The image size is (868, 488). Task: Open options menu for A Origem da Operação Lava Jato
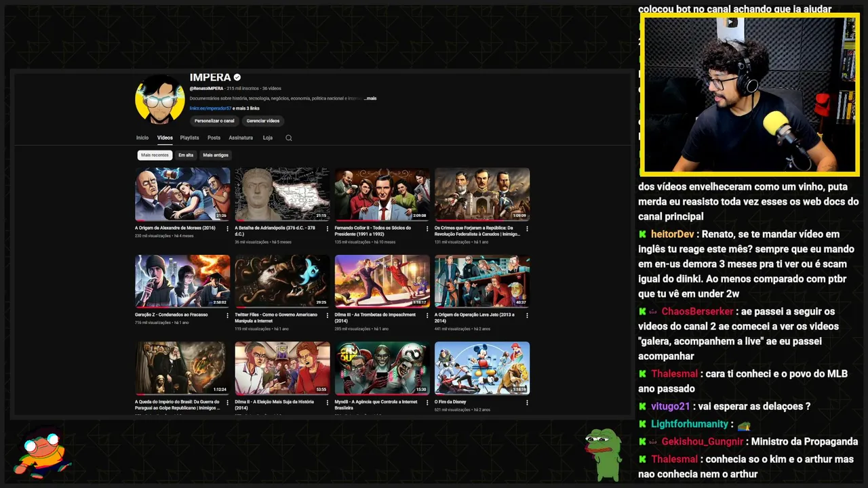pyautogui.click(x=526, y=315)
